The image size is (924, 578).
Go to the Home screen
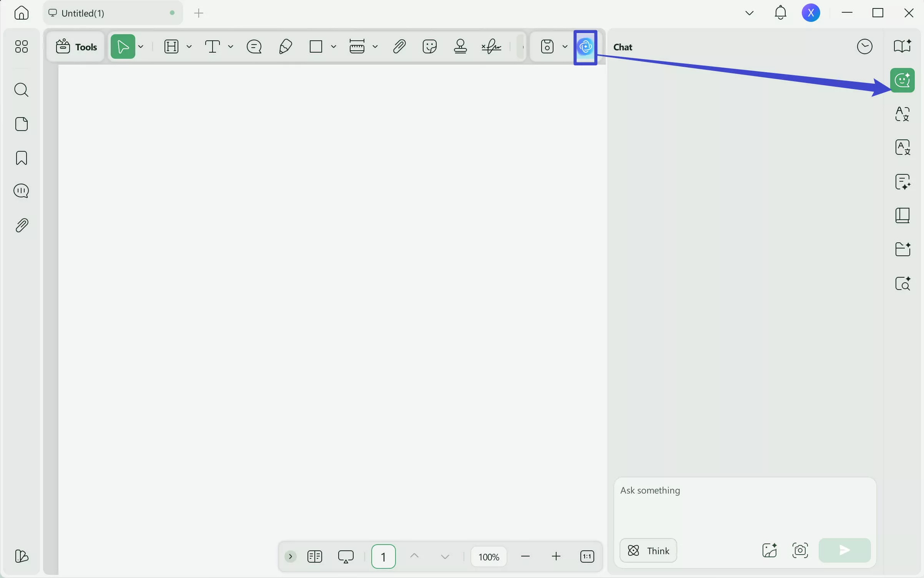[21, 13]
